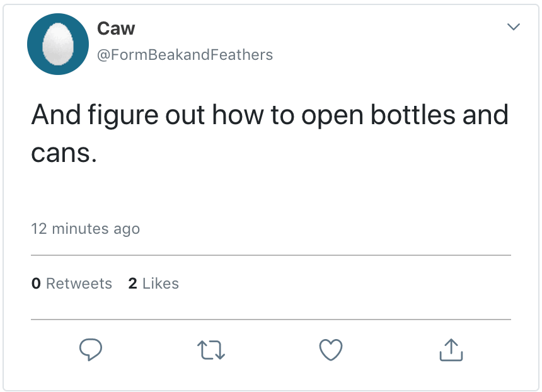The width and height of the screenshot is (542, 392).
Task: Open the @FormBeakandFeathers handle link
Action: pos(185,55)
